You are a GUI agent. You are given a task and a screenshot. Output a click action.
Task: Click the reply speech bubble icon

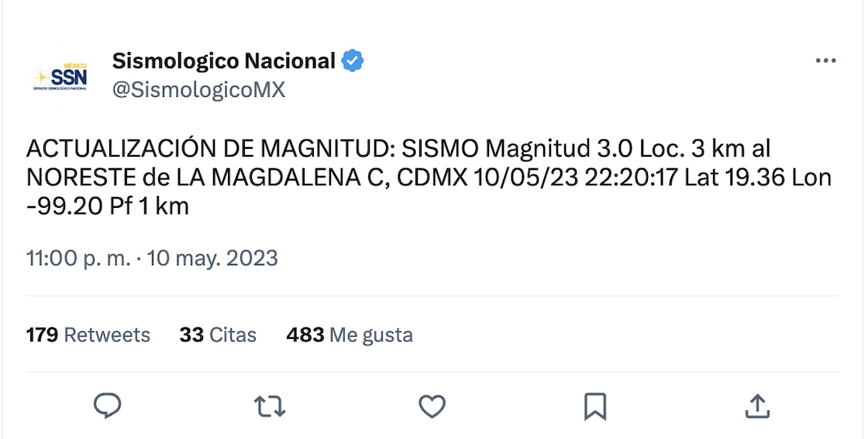pyautogui.click(x=107, y=406)
